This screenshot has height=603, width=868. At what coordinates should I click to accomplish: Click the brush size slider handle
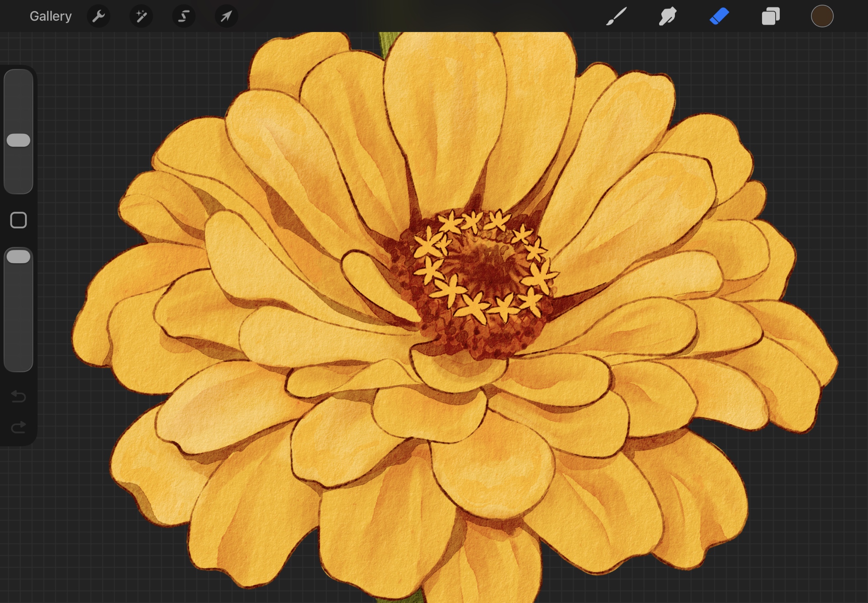[18, 140]
